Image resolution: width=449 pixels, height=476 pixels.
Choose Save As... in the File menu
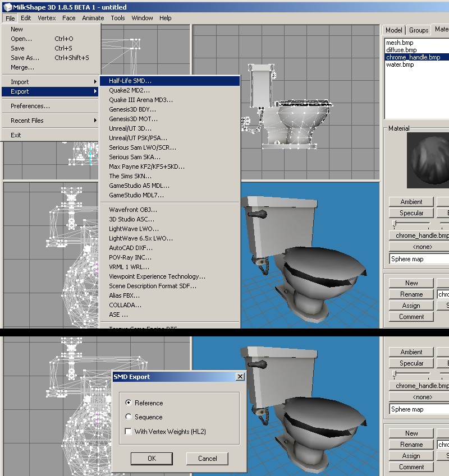point(51,58)
